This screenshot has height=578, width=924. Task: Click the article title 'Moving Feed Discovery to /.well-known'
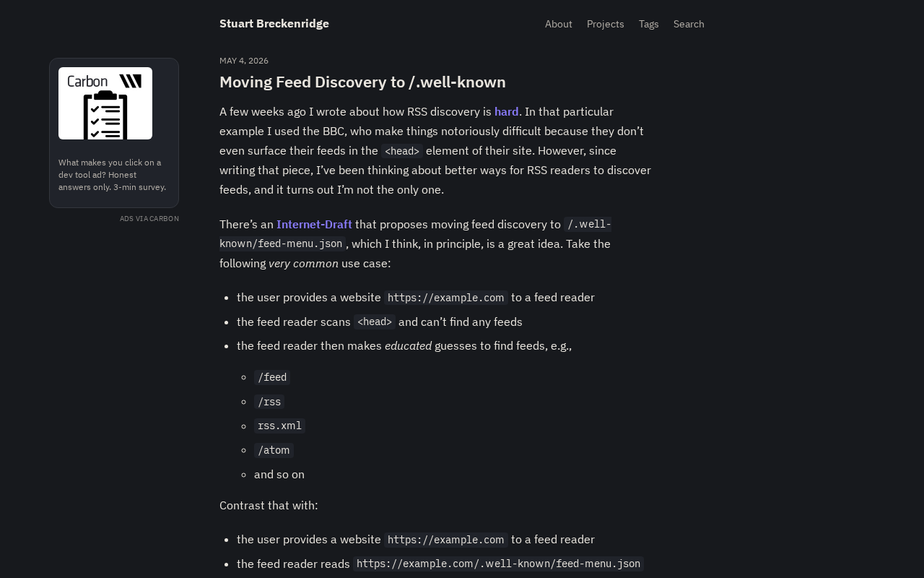tap(362, 82)
